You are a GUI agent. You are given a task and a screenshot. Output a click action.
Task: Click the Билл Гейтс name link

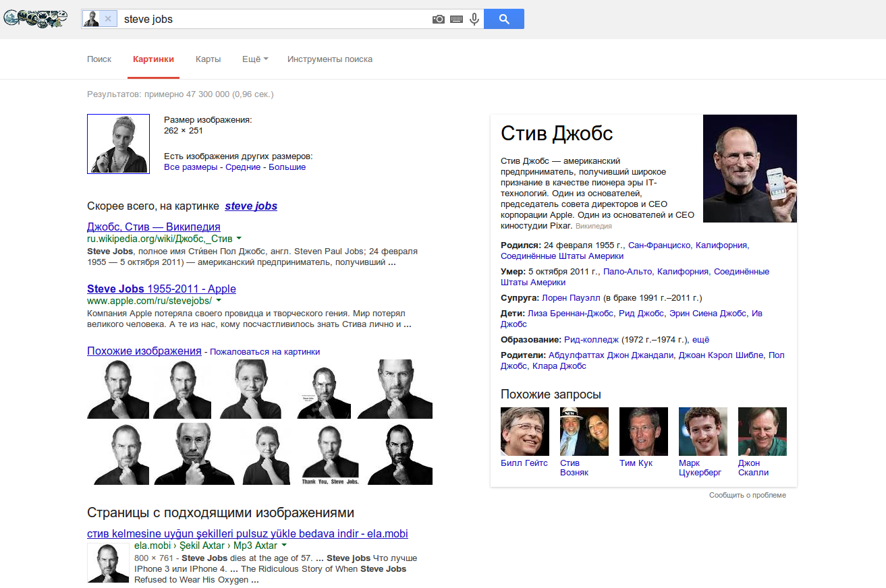pyautogui.click(x=524, y=463)
